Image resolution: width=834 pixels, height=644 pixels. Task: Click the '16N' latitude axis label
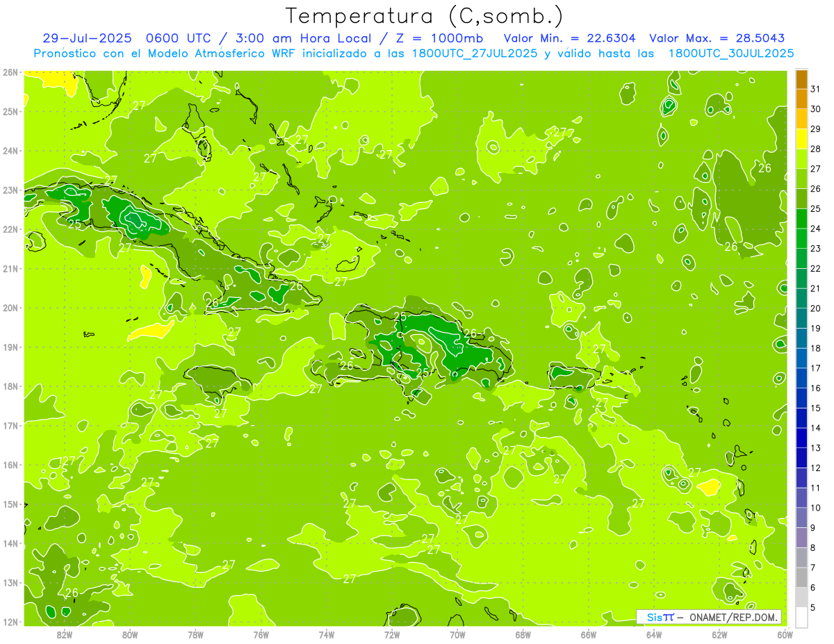10,465
